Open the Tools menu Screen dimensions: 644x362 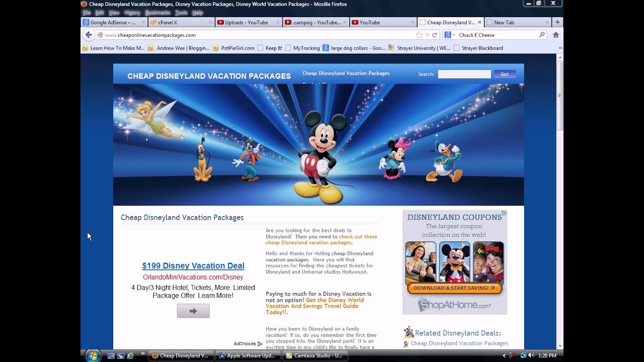[x=181, y=13]
